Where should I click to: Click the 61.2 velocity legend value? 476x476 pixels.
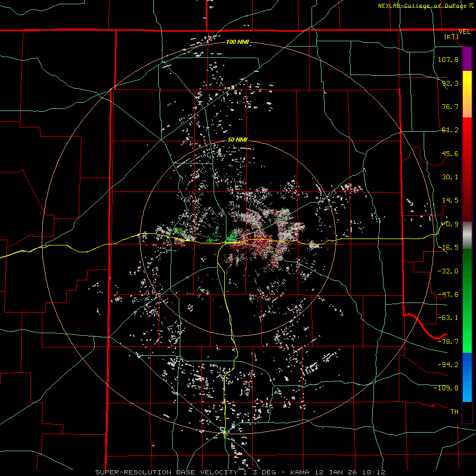click(x=450, y=130)
